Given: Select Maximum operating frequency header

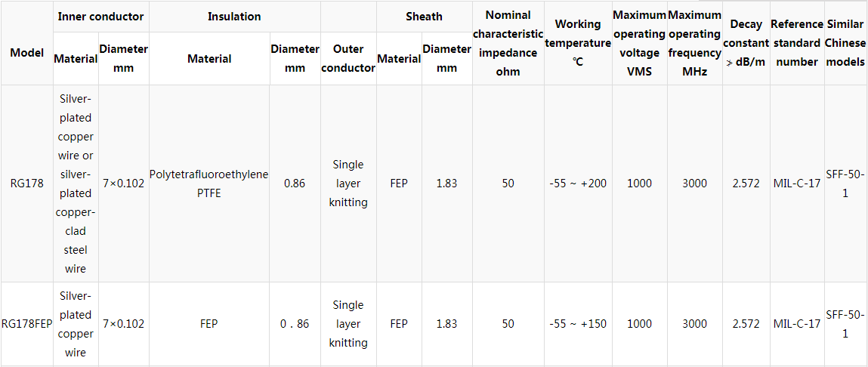Looking at the screenshot, I should tap(695, 42).
